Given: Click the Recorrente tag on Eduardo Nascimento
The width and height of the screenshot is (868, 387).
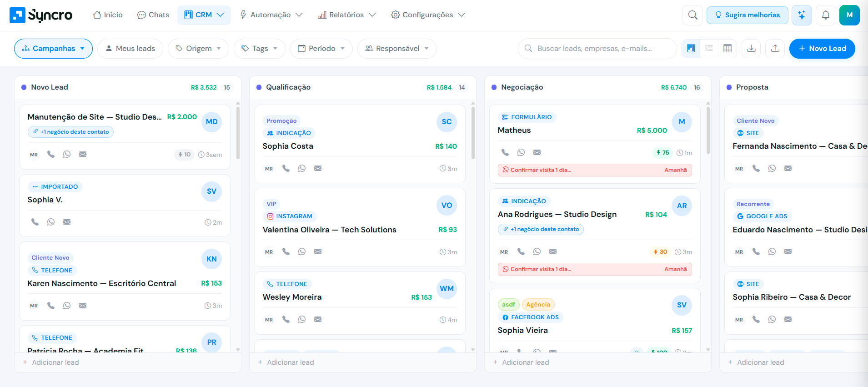Looking at the screenshot, I should tap(753, 204).
